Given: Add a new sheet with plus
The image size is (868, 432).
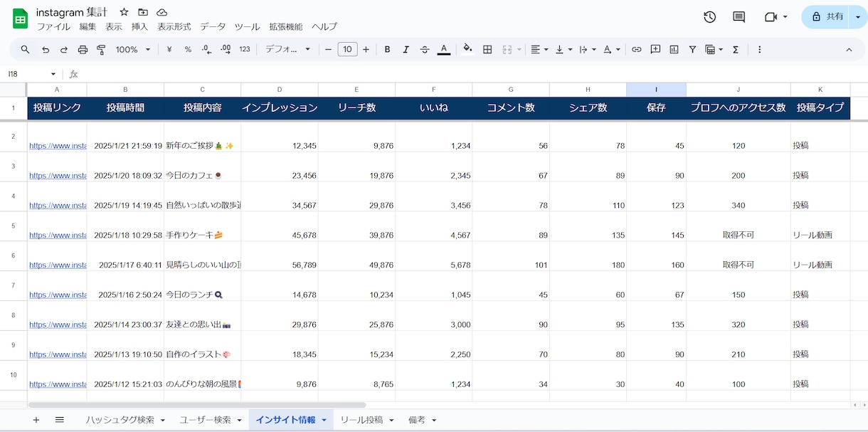Looking at the screenshot, I should coord(36,420).
